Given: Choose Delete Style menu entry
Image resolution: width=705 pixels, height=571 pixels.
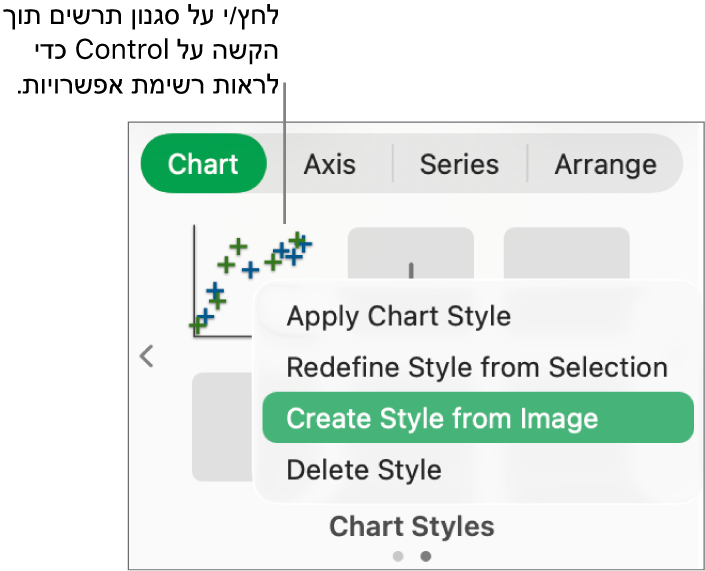Looking at the screenshot, I should coord(364,469).
